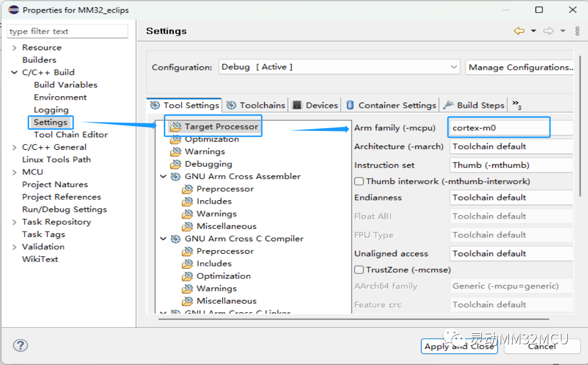Screen dimensions: 588x365
Task: Switch to the Toolchains tab
Action: click(x=256, y=105)
